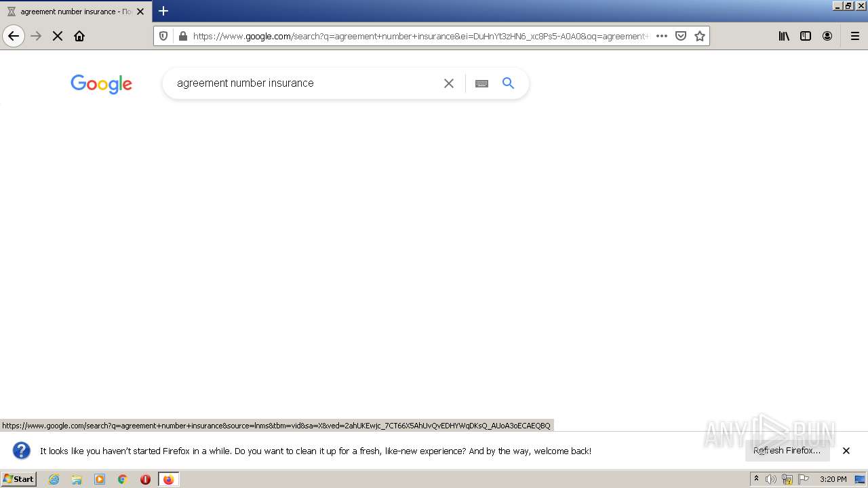Launch Opera from the taskbar
This screenshot has height=488, width=868.
[x=145, y=479]
